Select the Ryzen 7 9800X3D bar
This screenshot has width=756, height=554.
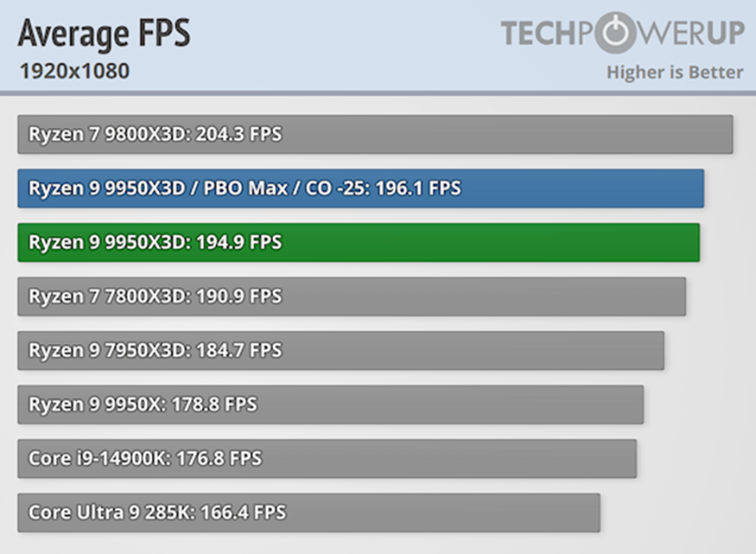518,135
